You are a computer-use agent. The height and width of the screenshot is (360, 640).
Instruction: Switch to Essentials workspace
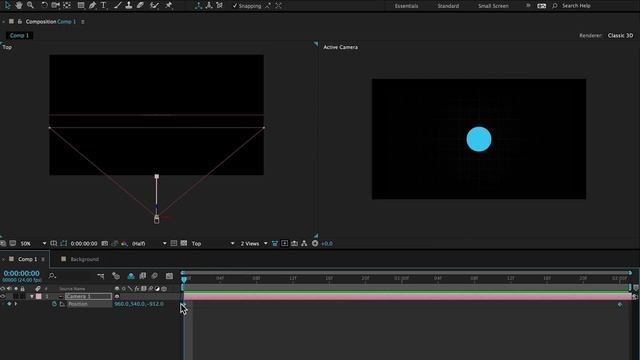tap(406, 6)
